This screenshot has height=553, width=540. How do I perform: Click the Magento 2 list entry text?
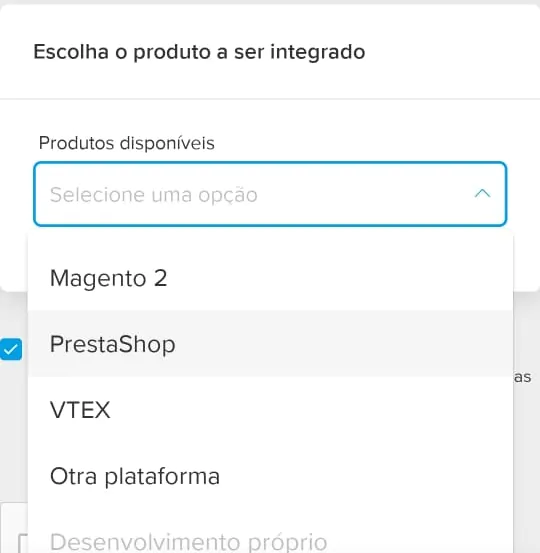109,278
